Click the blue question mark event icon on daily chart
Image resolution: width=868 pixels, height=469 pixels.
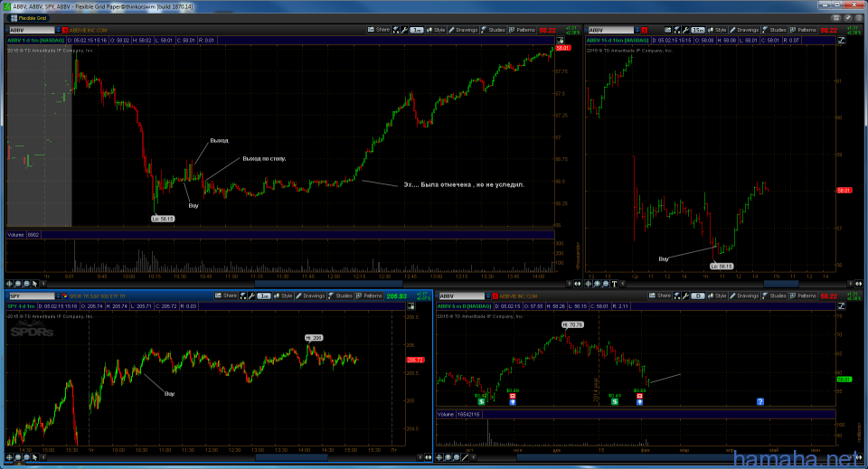click(760, 401)
